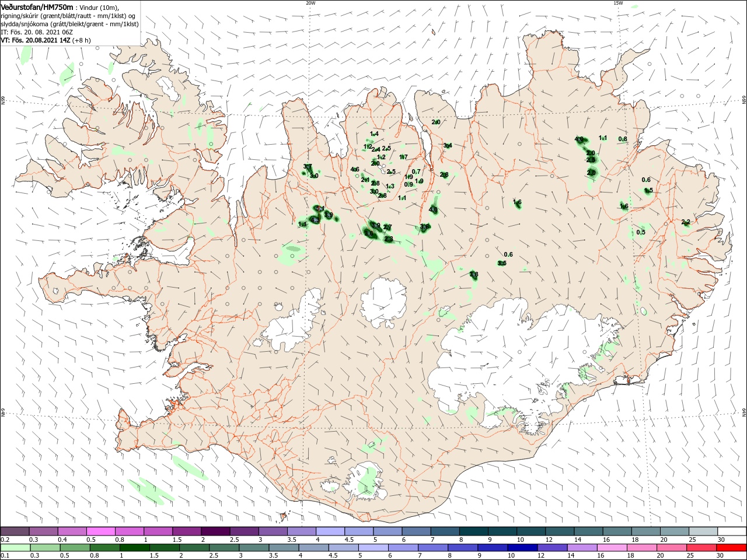Screen dimensions: 747x560
Task: Choose the darkest green rain swatch labeled 1
Action: [134, 548]
